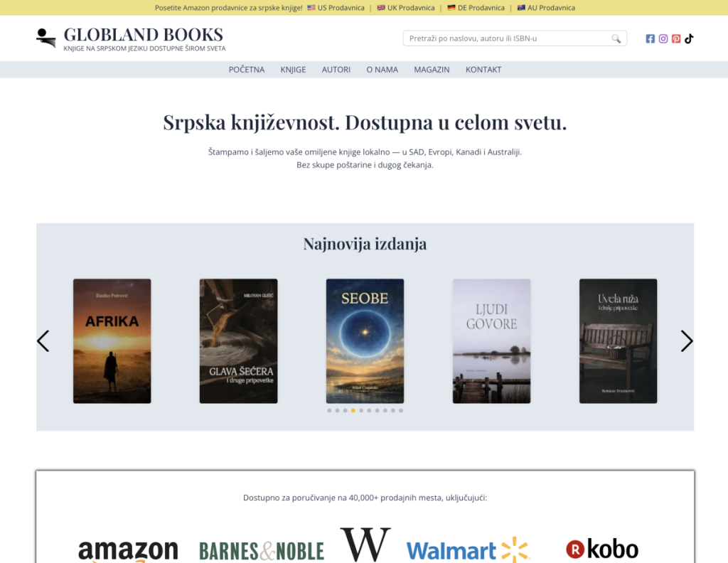The width and height of the screenshot is (728, 563).
Task: Click the 'Dostupno za poručivanje' text
Action: click(365, 498)
